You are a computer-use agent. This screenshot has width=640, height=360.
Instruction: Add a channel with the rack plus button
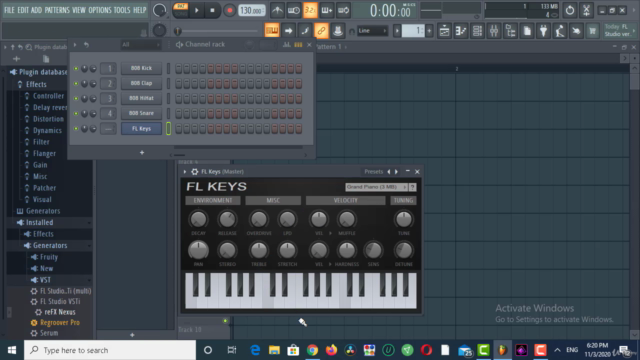point(142,153)
